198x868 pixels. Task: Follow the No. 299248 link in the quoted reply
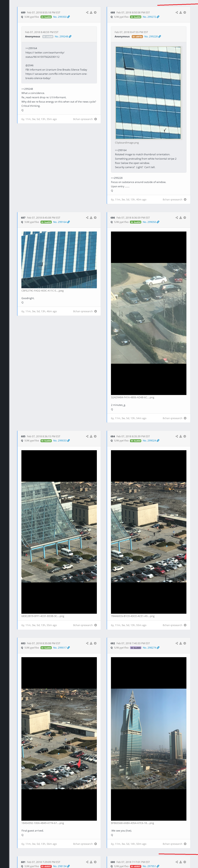click(x=63, y=36)
